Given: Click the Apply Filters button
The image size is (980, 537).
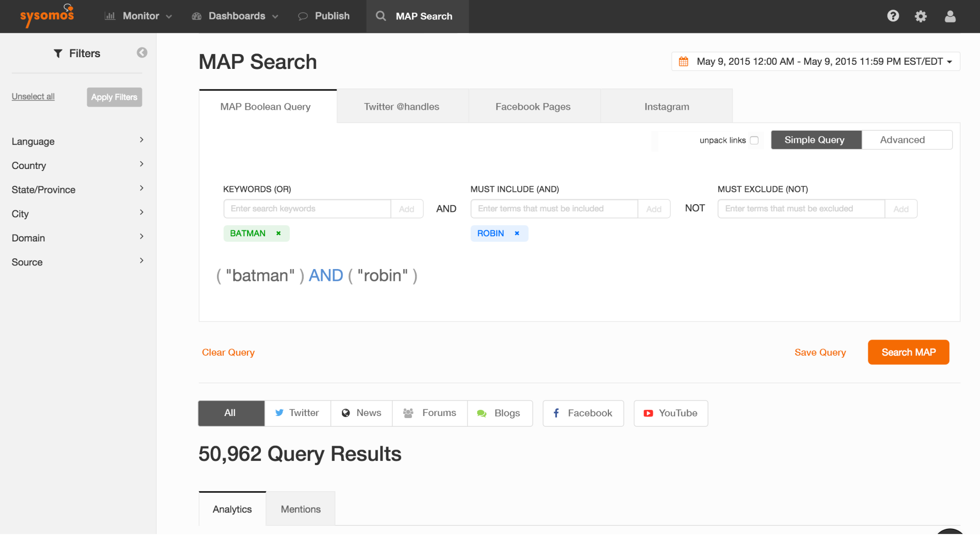Looking at the screenshot, I should (114, 97).
